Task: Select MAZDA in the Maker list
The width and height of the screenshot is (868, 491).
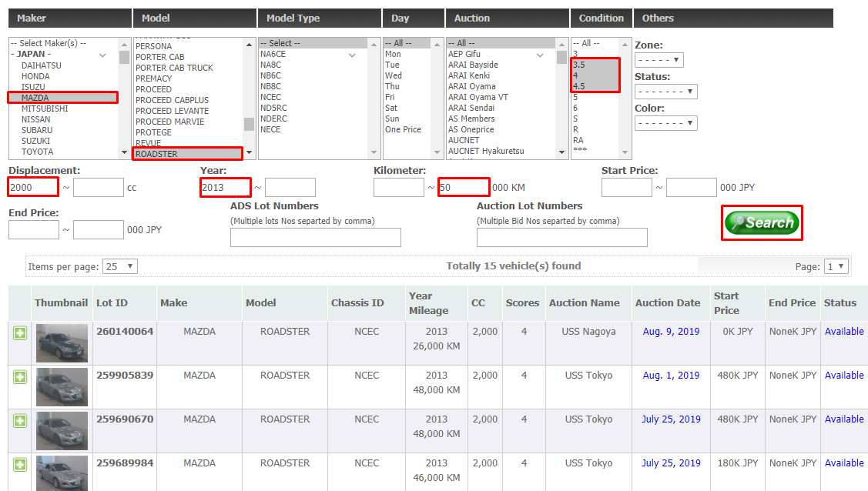Action: click(x=62, y=98)
